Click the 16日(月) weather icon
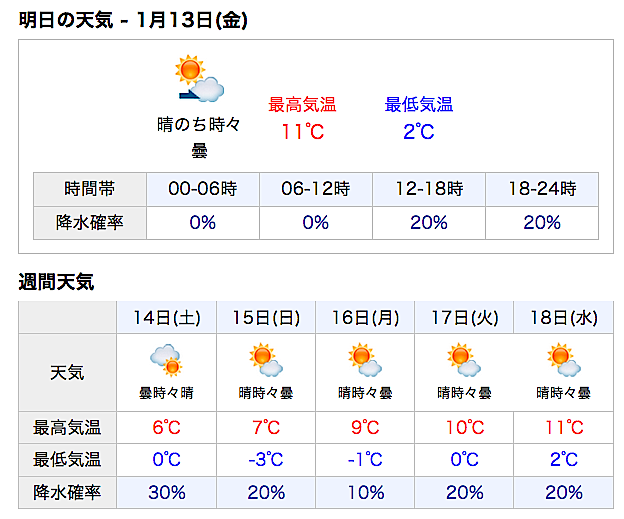The width and height of the screenshot is (624, 519). pos(365,360)
